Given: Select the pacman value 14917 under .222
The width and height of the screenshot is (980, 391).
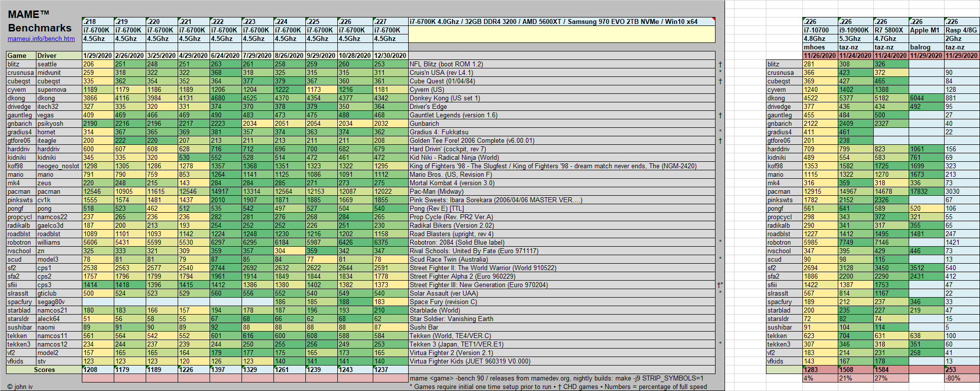Looking at the screenshot, I should 226,191.
